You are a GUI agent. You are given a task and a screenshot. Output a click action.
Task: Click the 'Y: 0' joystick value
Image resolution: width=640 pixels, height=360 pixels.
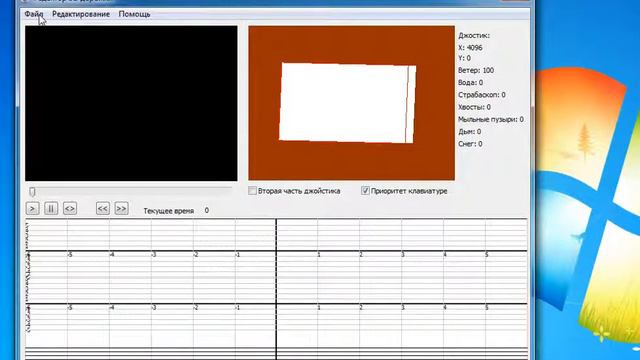click(x=464, y=58)
